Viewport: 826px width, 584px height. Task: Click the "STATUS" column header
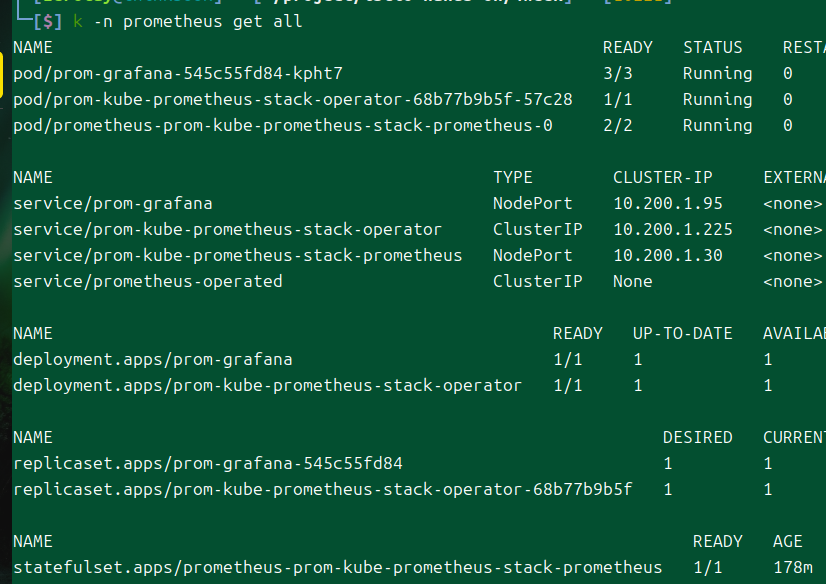[713, 47]
